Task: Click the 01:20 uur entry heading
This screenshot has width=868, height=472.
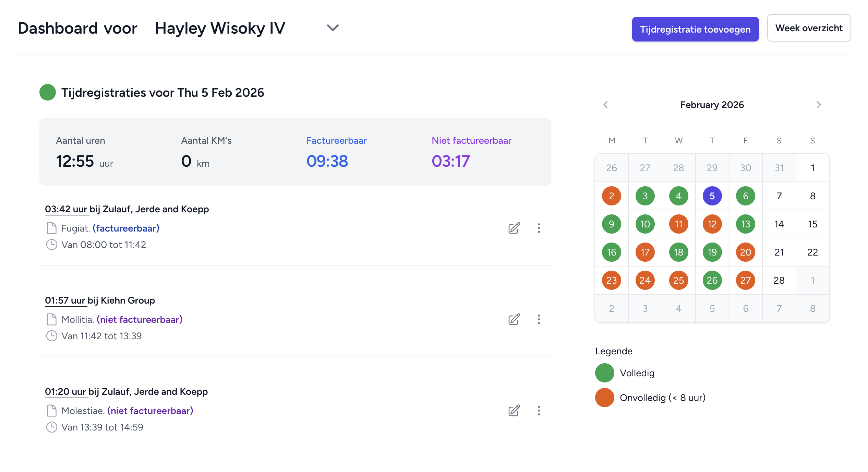Action: click(x=126, y=391)
